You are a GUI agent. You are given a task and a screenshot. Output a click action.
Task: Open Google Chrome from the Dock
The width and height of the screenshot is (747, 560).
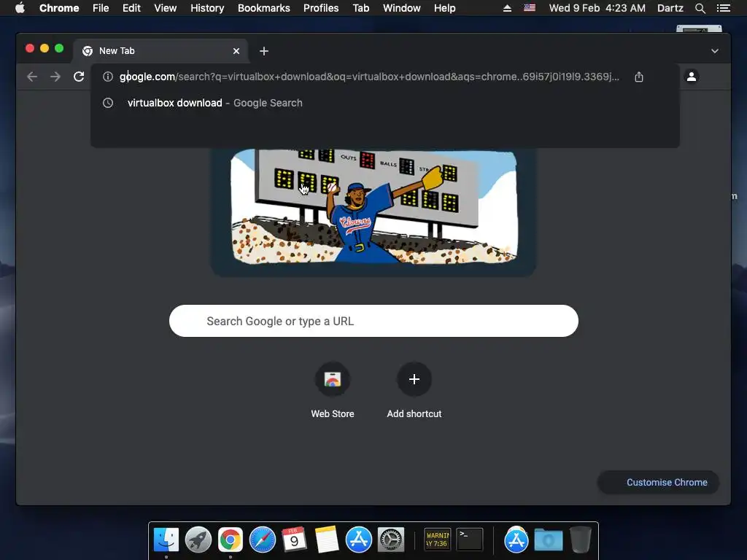coord(230,540)
